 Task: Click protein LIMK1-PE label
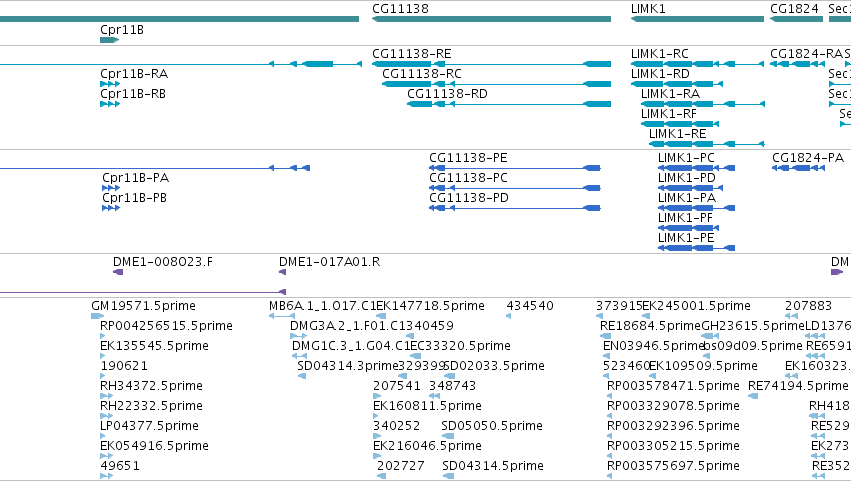click(x=686, y=238)
